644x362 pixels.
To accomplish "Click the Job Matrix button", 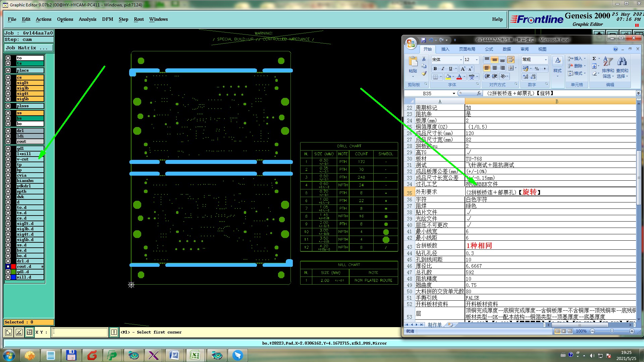I will click(29, 48).
